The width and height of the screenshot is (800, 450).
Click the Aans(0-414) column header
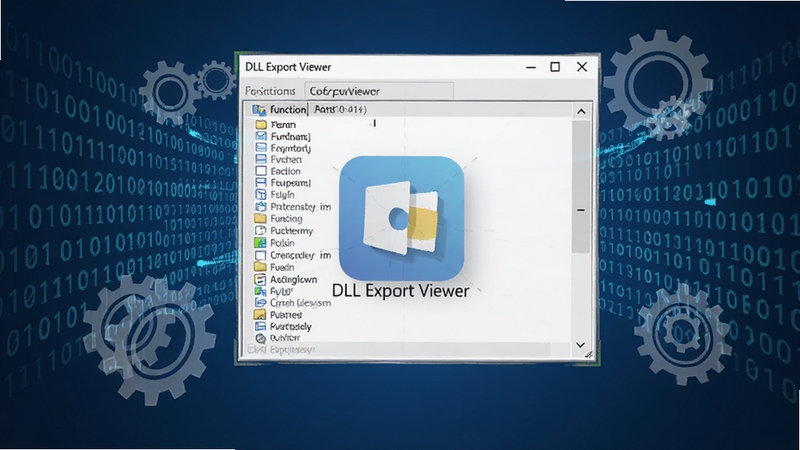point(340,109)
